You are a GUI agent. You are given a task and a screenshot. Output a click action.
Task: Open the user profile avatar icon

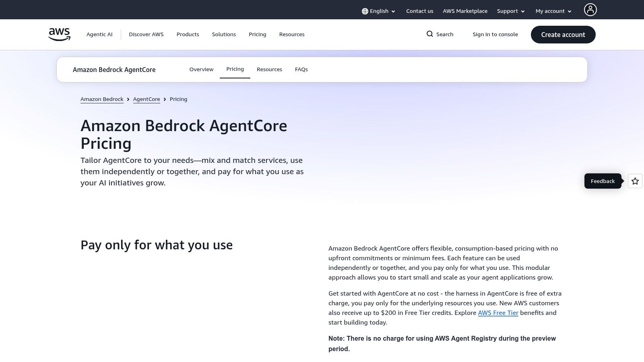point(590,10)
